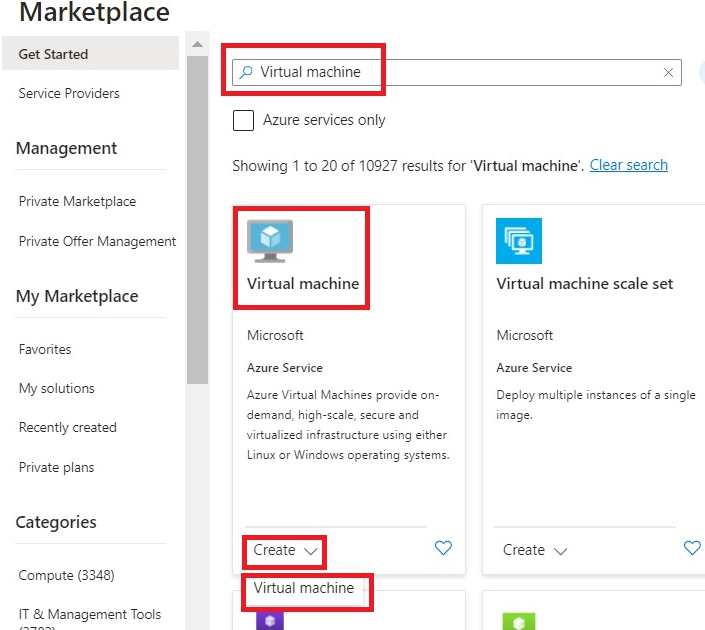The width and height of the screenshot is (705, 630).
Task: Click the search magnifier icon
Action: pyautogui.click(x=245, y=72)
